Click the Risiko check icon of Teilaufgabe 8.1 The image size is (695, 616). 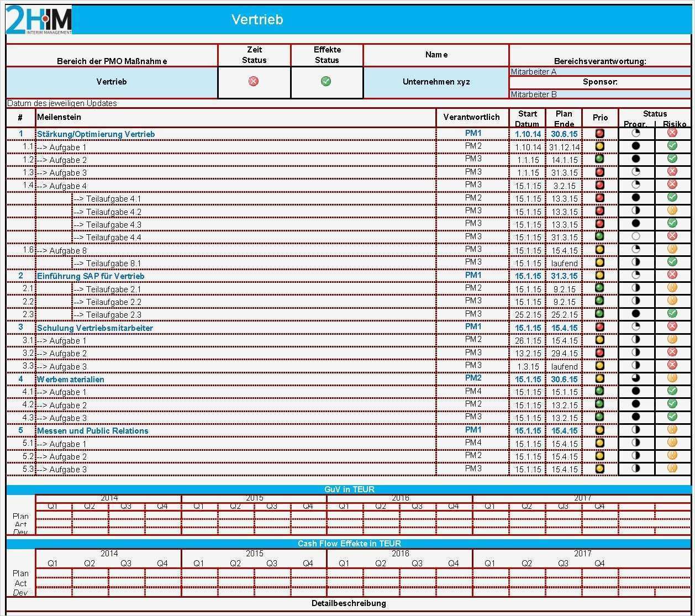coord(672,261)
